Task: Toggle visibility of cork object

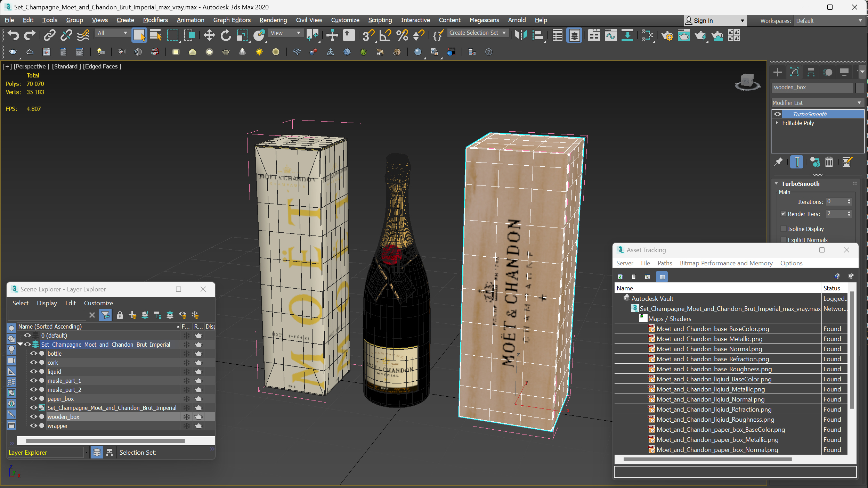Action: (33, 362)
